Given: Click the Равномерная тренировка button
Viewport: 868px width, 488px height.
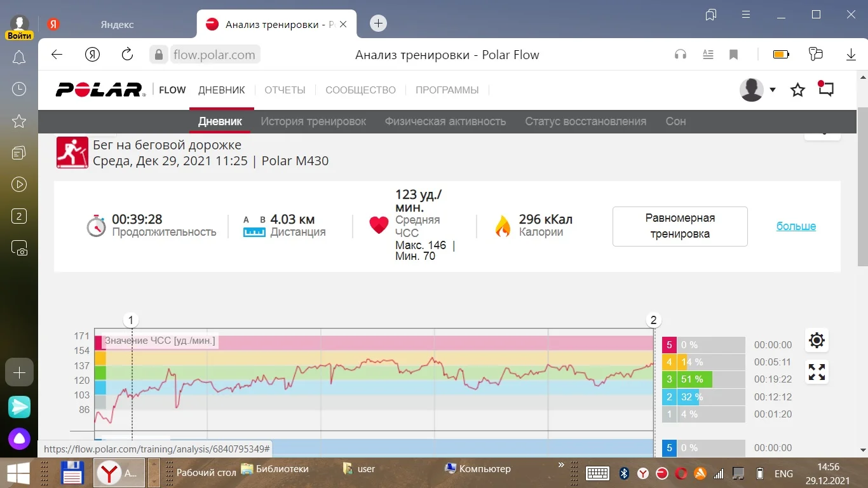Looking at the screenshot, I should (x=680, y=226).
